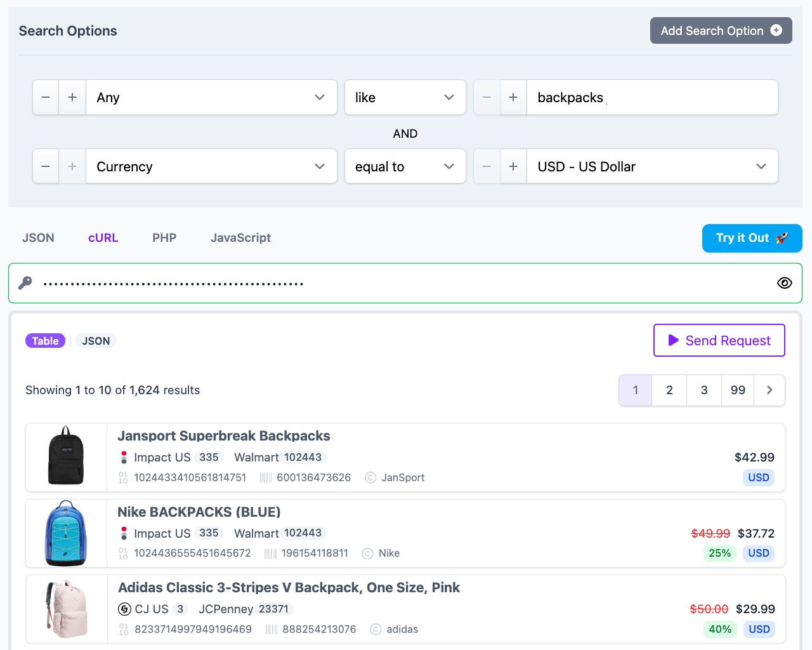
Task: Click the Impact US icon on the Jansport row
Action: pyautogui.click(x=124, y=457)
